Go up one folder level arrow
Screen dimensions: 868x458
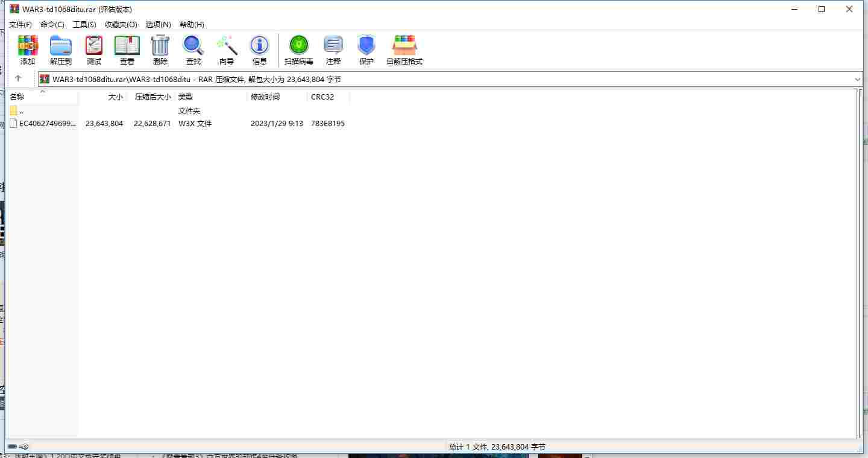(x=18, y=78)
